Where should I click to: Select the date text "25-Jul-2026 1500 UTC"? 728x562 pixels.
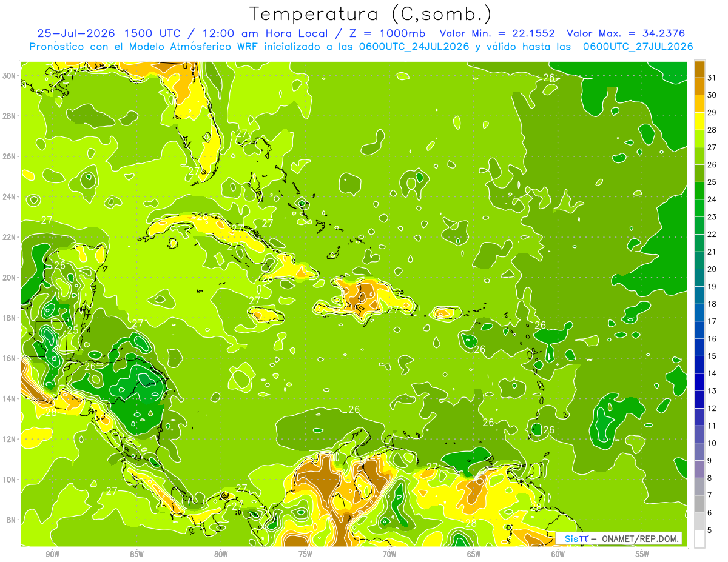point(108,33)
